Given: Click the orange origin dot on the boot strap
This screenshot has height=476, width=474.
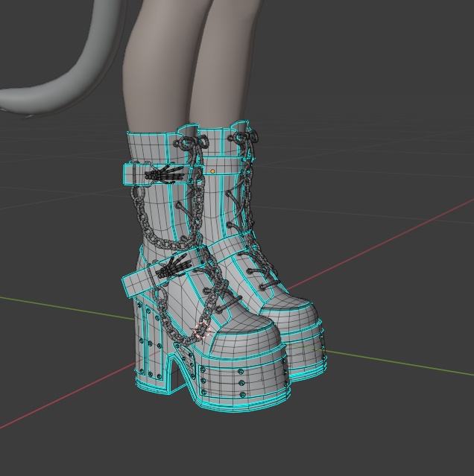Looking at the screenshot, I should 212,171.
